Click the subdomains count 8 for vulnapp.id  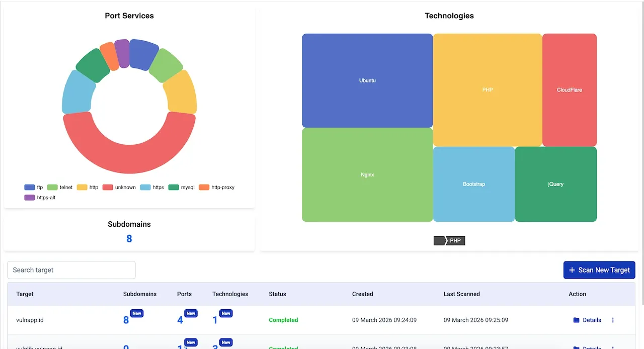pos(126,320)
